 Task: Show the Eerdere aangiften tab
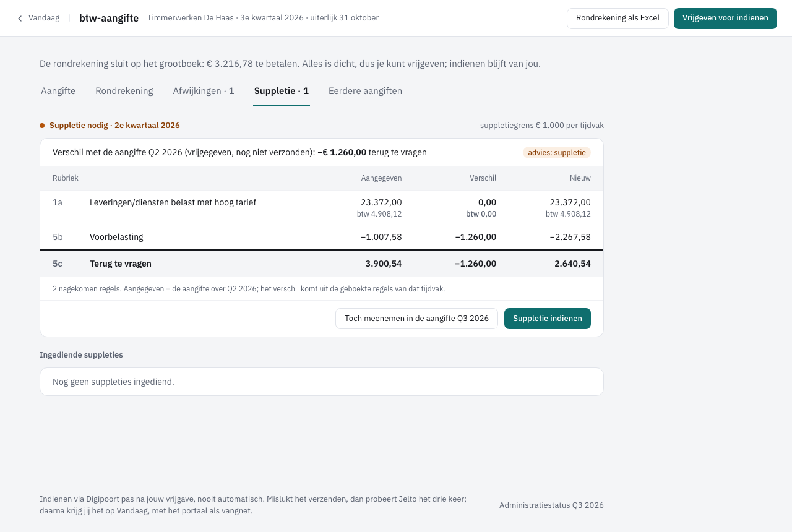365,91
